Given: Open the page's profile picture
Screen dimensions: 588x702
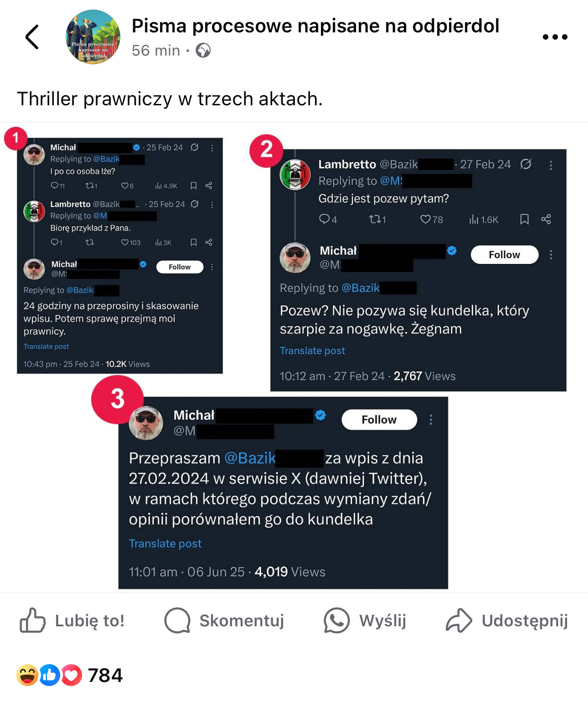Looking at the screenshot, I should pyautogui.click(x=93, y=37).
